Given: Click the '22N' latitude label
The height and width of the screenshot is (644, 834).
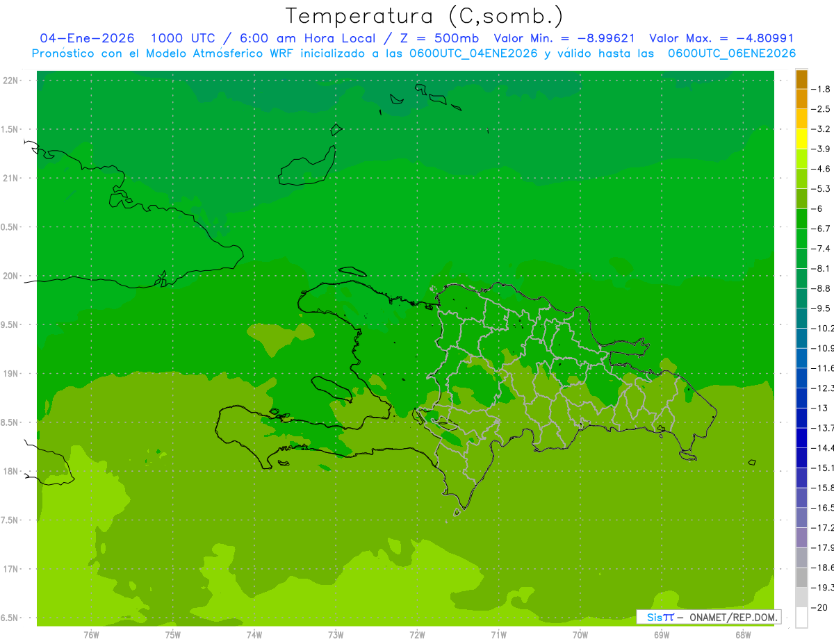Looking at the screenshot, I should (12, 81).
